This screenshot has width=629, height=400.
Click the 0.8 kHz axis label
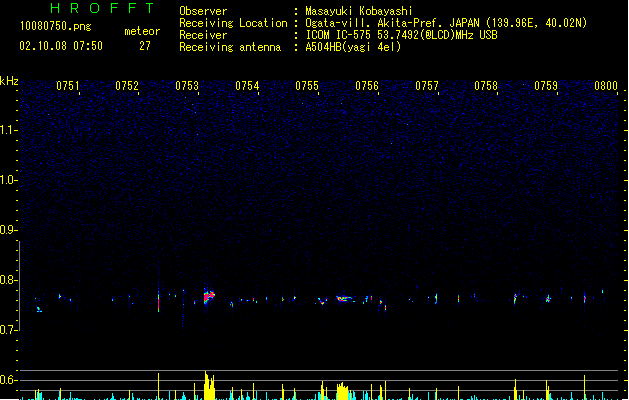coord(9,280)
